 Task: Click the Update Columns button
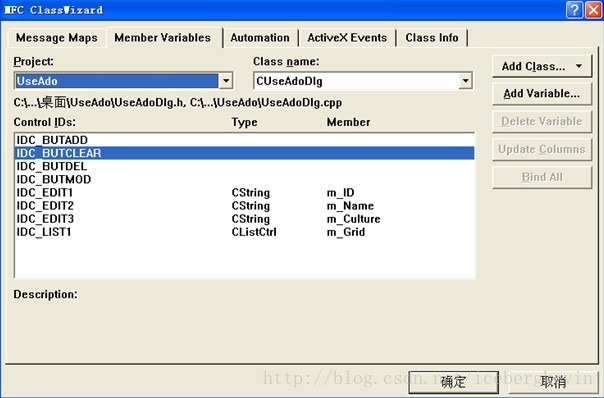(542, 149)
